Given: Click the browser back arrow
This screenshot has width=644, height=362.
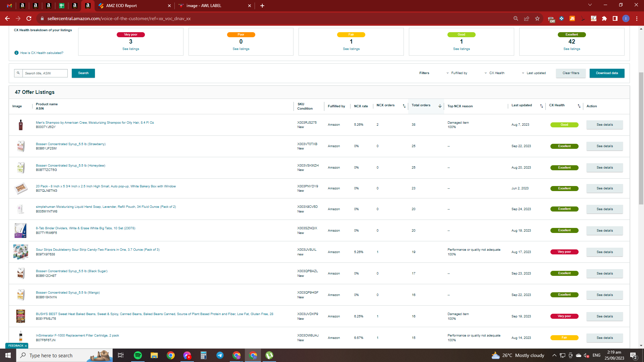Looking at the screenshot, I should click(x=7, y=18).
